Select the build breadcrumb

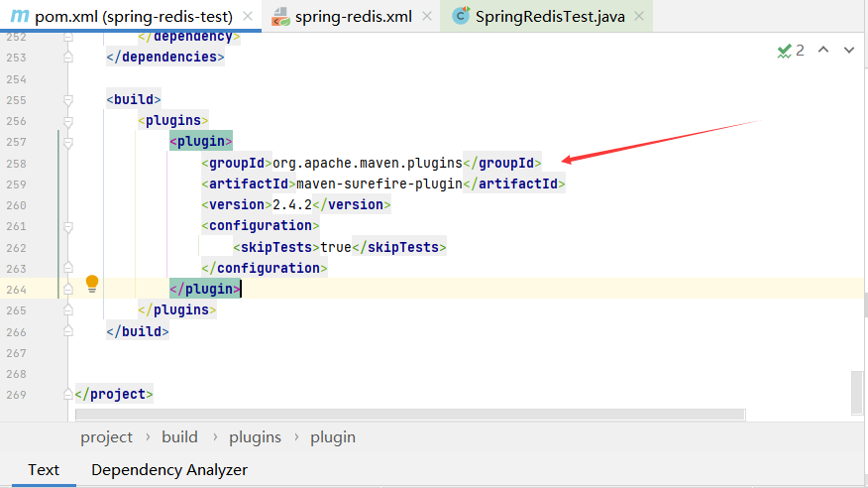[x=179, y=437]
